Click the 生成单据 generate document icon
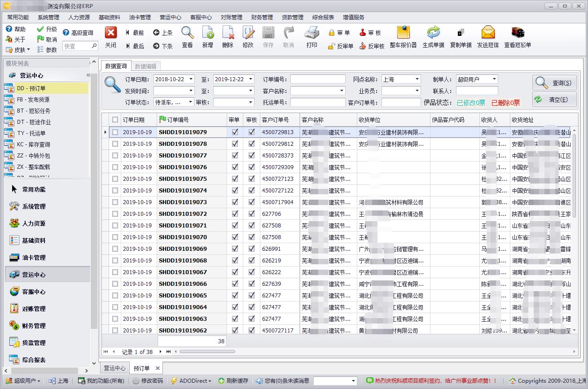The height and width of the screenshot is (389, 588). coord(433,33)
